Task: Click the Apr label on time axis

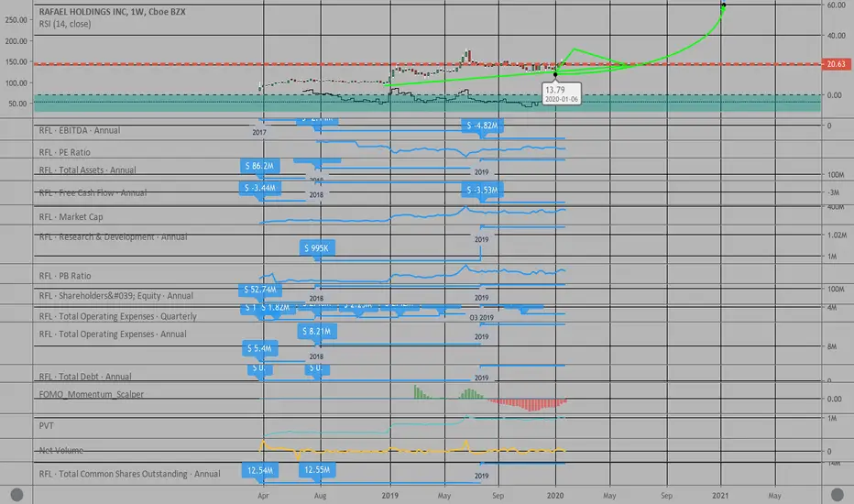Action: [x=263, y=495]
